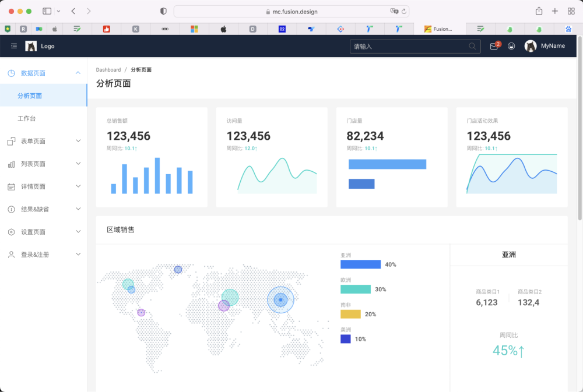
Task: Expand the 表单页面 menu
Action: point(78,140)
